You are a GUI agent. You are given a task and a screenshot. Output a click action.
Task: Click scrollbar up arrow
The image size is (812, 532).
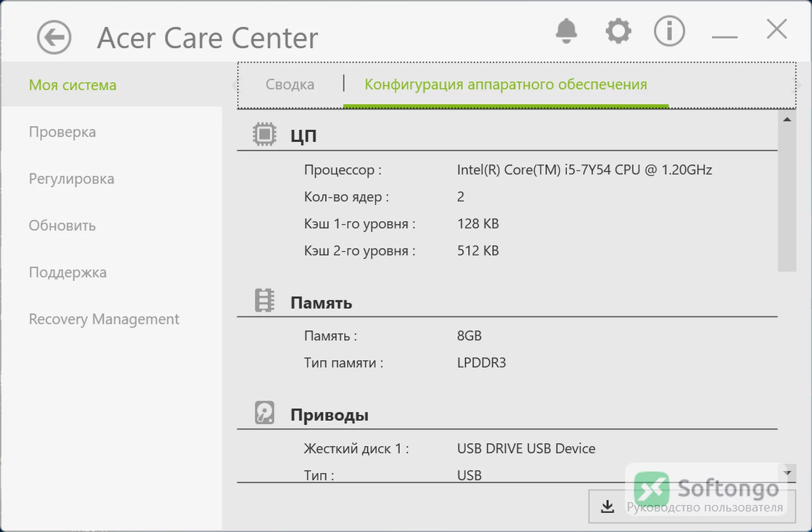pyautogui.click(x=787, y=119)
